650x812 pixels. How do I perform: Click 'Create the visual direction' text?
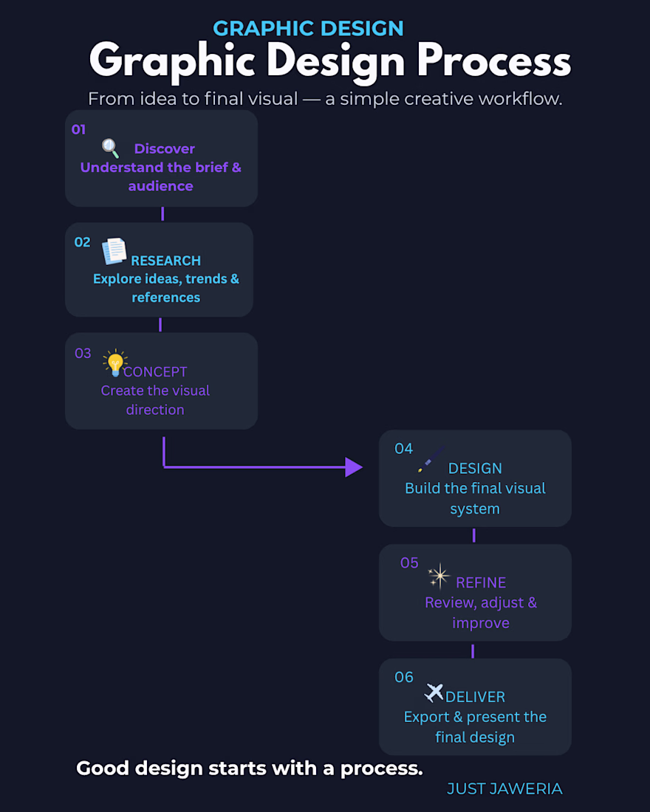tap(155, 400)
